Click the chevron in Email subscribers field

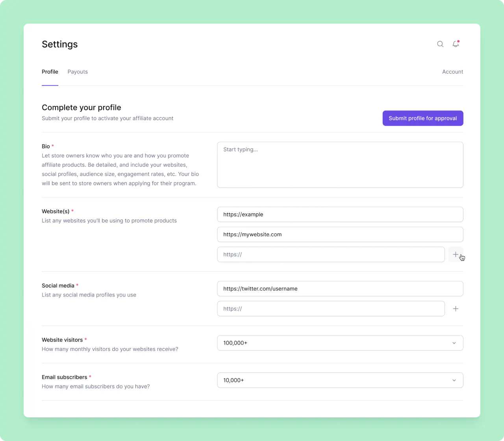tap(454, 380)
